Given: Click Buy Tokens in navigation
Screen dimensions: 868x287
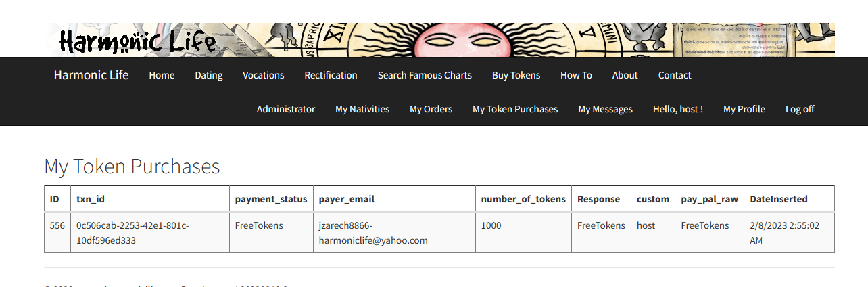Looking at the screenshot, I should (516, 75).
